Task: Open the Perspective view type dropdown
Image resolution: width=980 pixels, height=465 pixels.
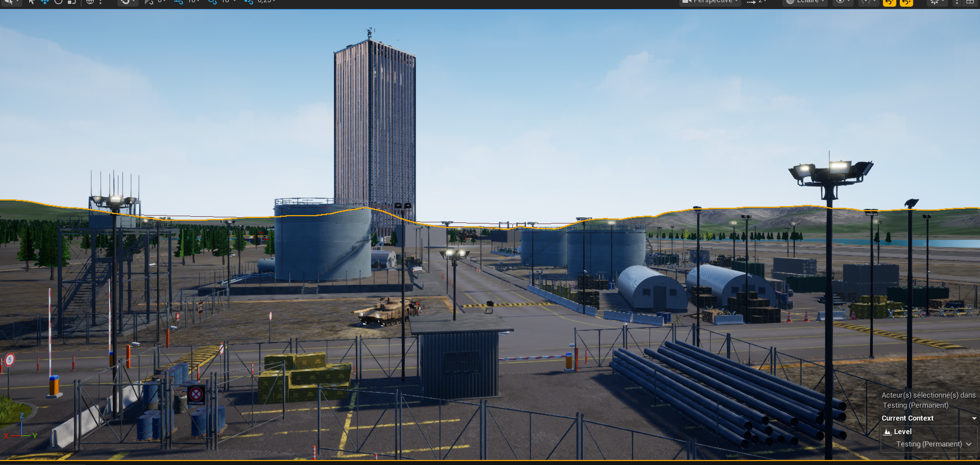Action: pos(711,2)
